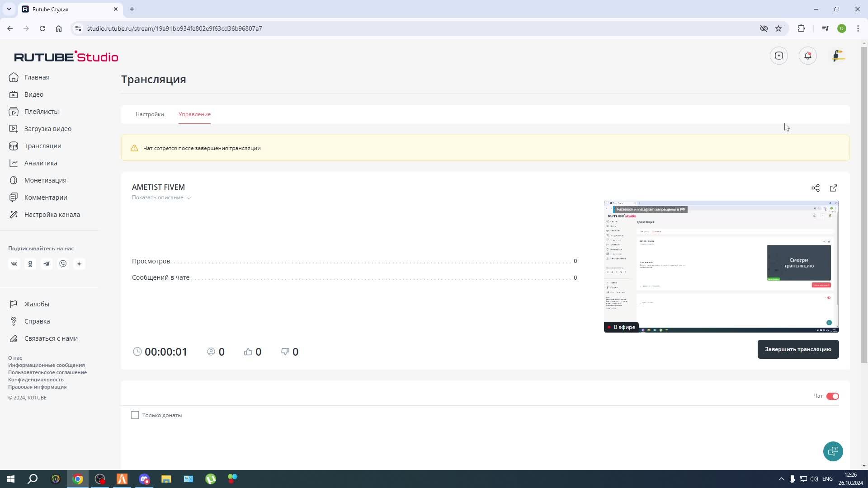Show hidden system tray icons chevron
Screen dimensions: 868x488
tap(781, 479)
